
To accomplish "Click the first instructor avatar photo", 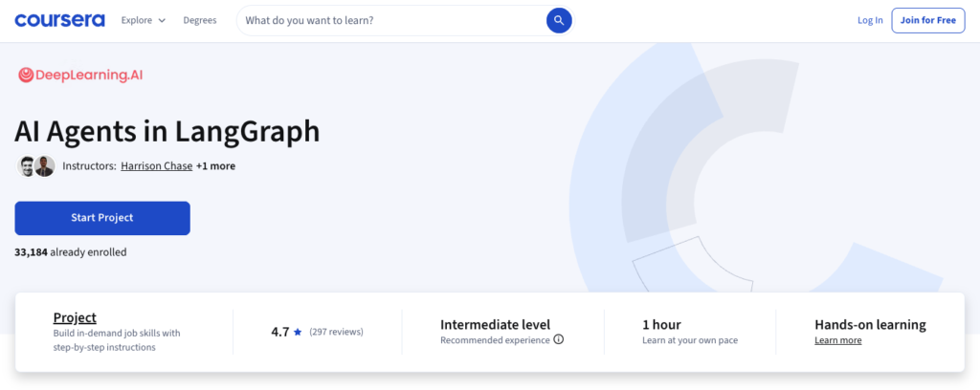I will point(27,166).
